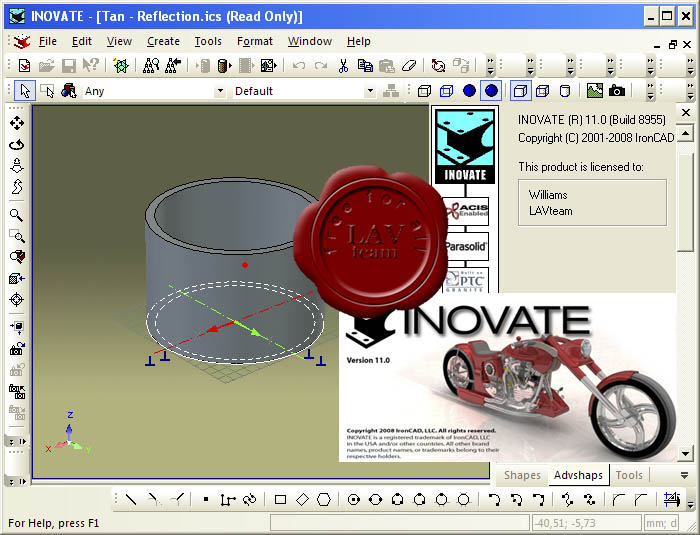This screenshot has width=700, height=535.
Task: Select the Rectangle sketch tool
Action: pos(280,499)
